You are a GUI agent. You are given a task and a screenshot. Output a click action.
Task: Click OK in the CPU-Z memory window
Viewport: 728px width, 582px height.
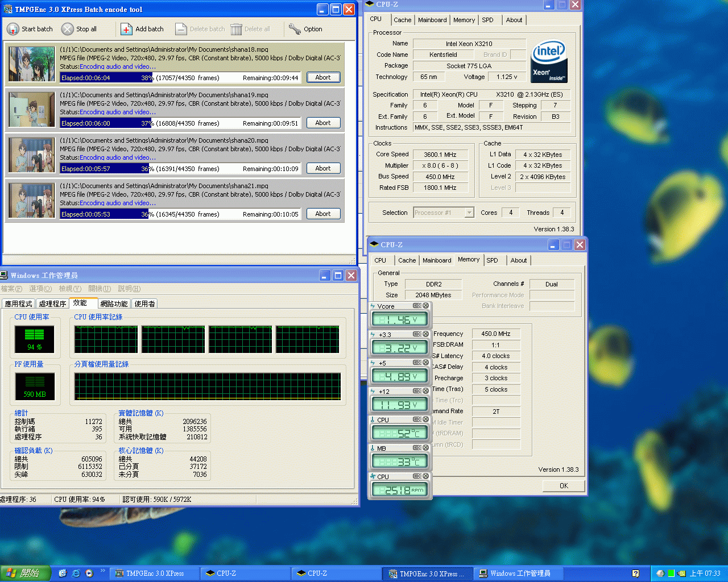(564, 485)
